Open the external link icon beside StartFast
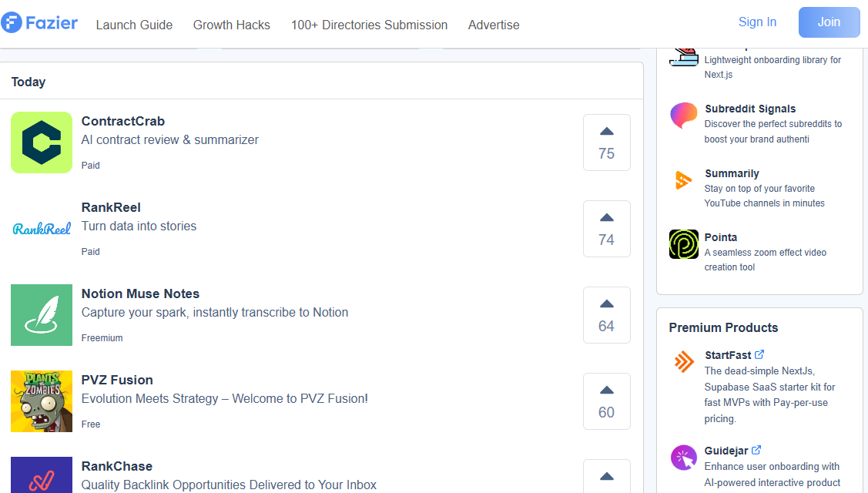Image resolution: width=868 pixels, height=493 pixels. (759, 354)
